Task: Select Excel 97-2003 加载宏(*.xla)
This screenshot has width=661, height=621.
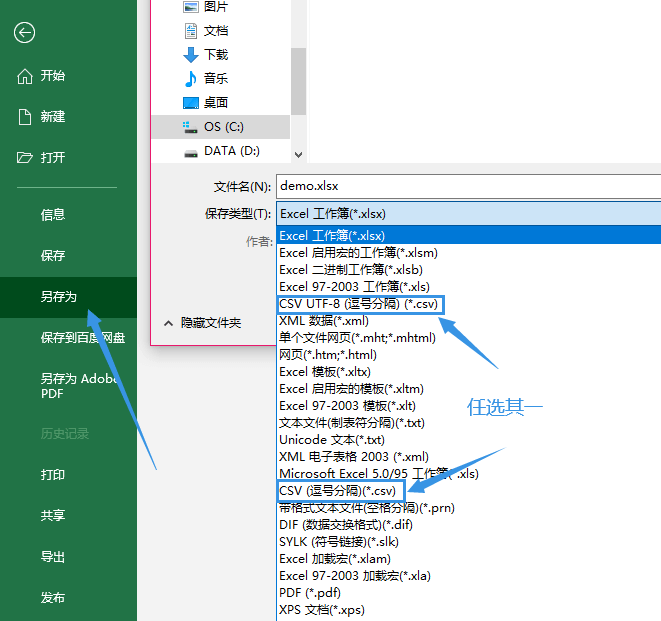Action: [x=355, y=575]
